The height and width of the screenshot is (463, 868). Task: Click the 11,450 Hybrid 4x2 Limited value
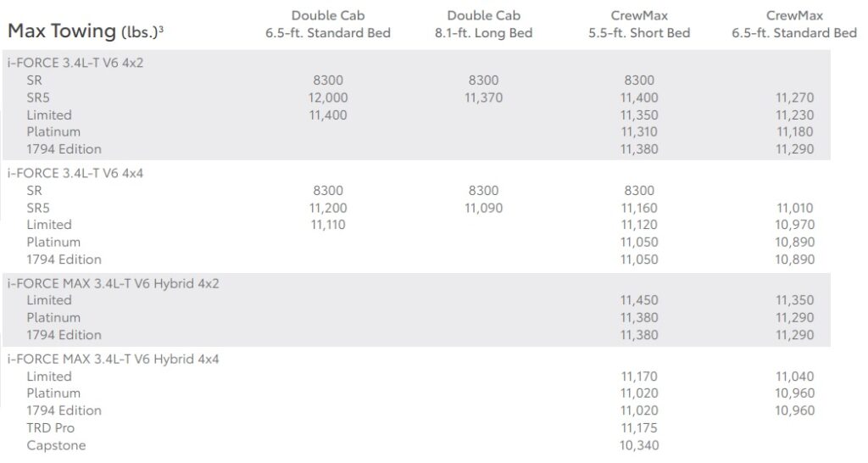pyautogui.click(x=639, y=300)
